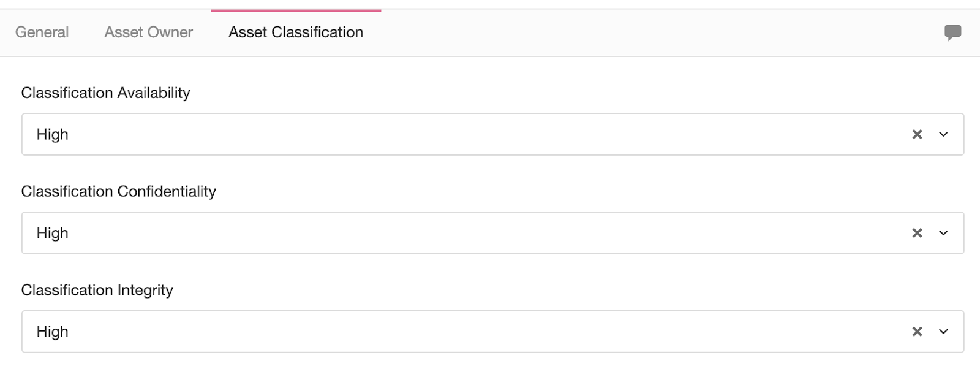
Task: Click the pink active-tab indicator line
Action: click(296, 10)
